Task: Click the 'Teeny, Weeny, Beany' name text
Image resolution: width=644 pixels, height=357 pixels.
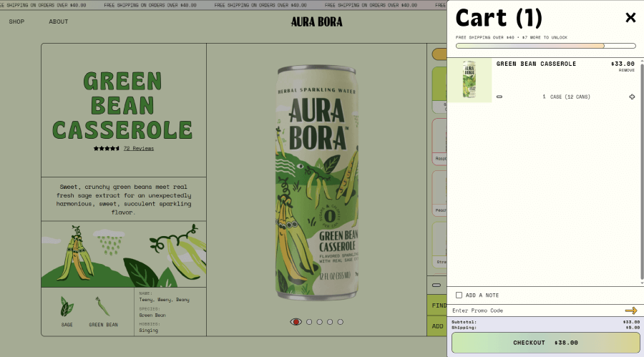Action: point(165,300)
